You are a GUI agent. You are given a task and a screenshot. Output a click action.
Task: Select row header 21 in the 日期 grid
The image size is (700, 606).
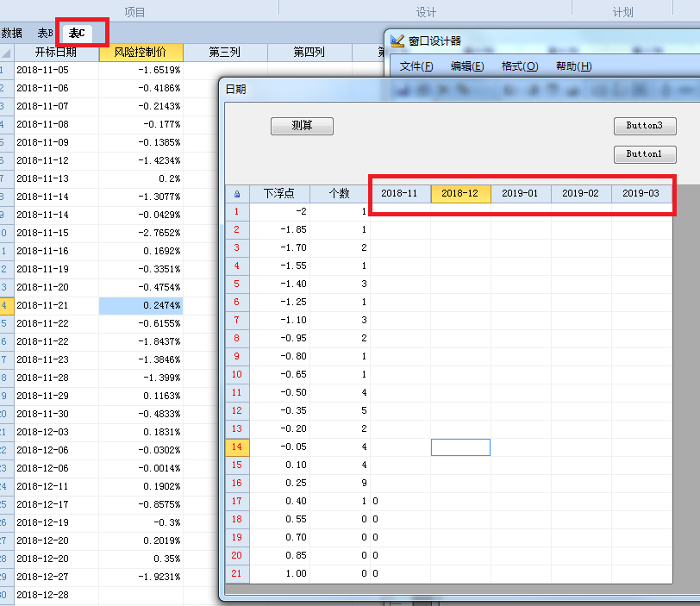pyautogui.click(x=237, y=574)
